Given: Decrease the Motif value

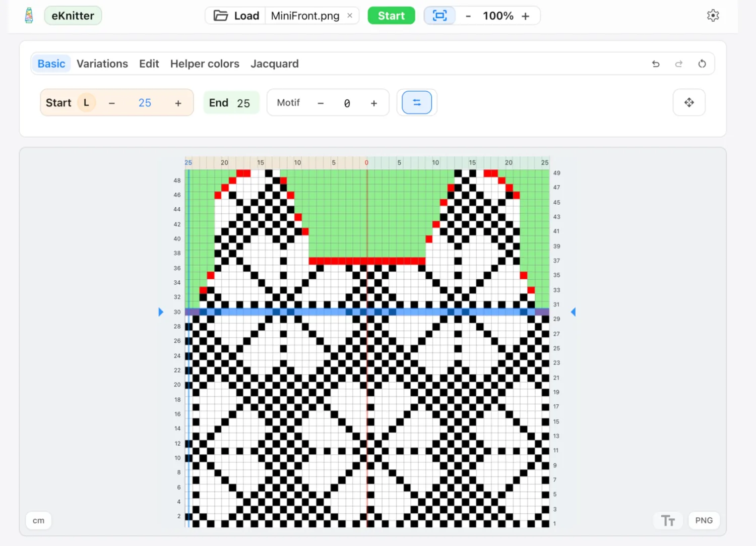Looking at the screenshot, I should pos(321,103).
